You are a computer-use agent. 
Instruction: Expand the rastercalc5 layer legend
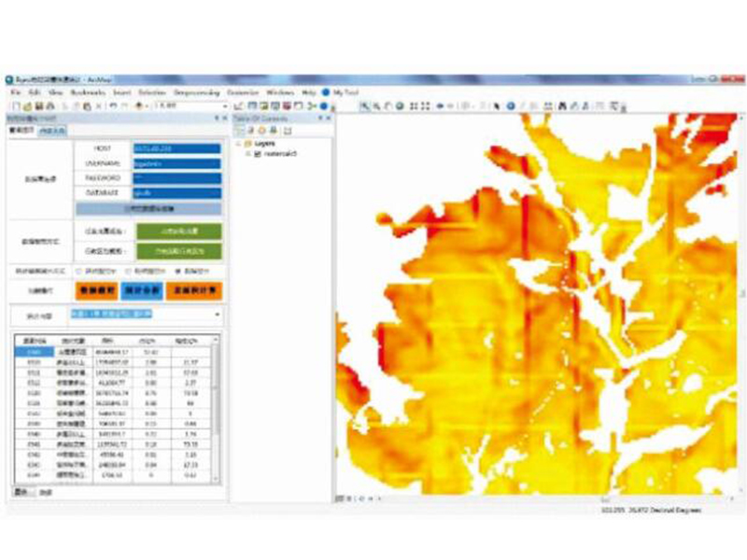click(x=247, y=154)
